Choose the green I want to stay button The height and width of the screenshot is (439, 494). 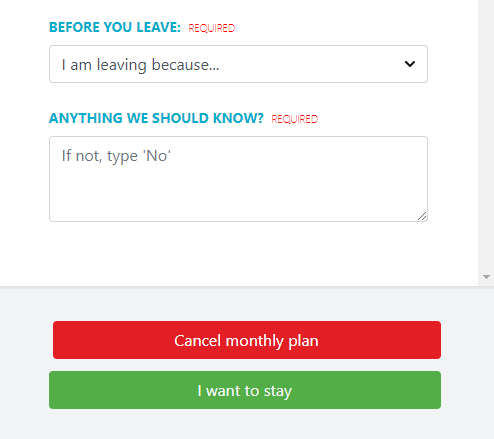click(x=245, y=390)
